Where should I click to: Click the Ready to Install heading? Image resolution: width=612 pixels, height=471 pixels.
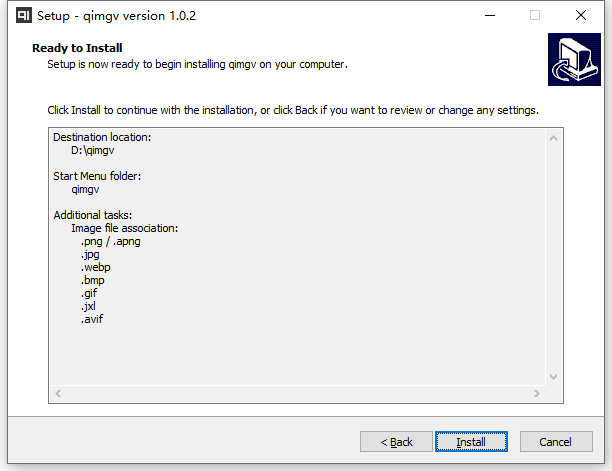tap(77, 48)
